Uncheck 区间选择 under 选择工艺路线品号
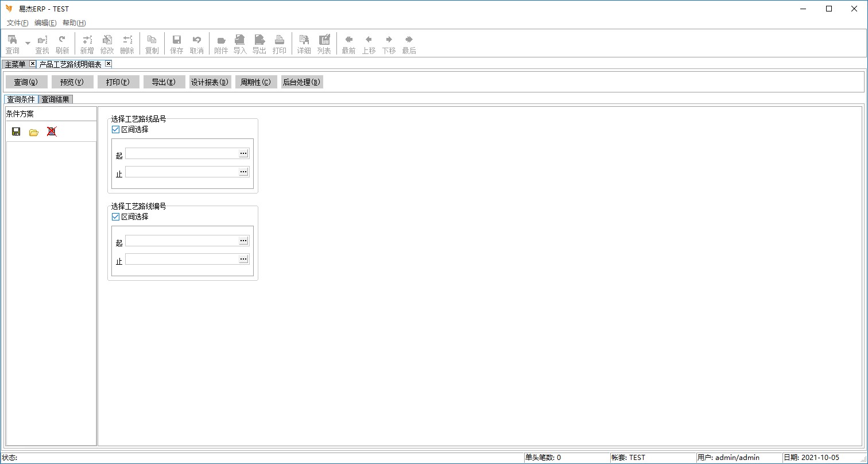This screenshot has height=464, width=868. pyautogui.click(x=116, y=130)
